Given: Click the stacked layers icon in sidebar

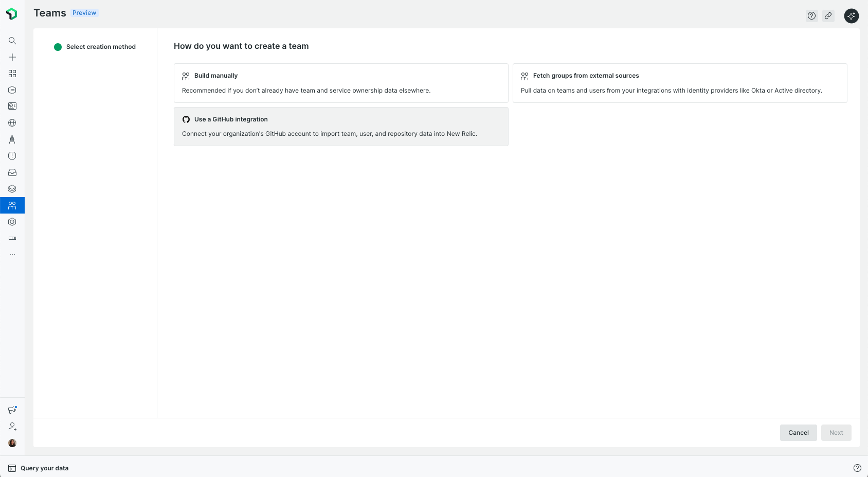Looking at the screenshot, I should point(12,189).
